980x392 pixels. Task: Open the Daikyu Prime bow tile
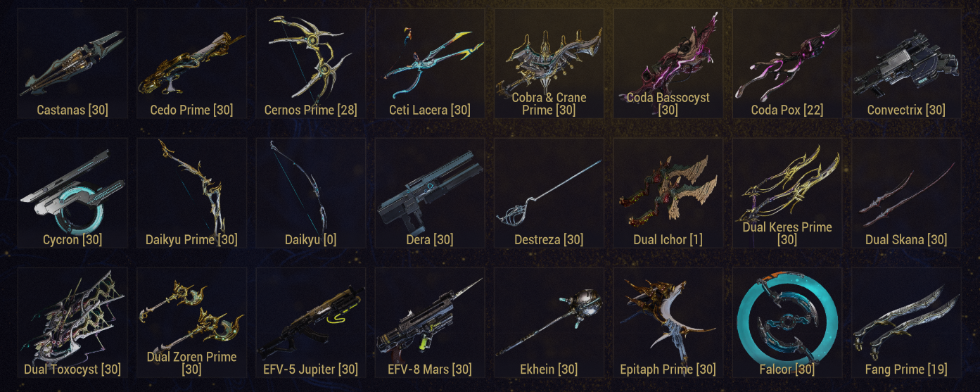tap(191, 193)
